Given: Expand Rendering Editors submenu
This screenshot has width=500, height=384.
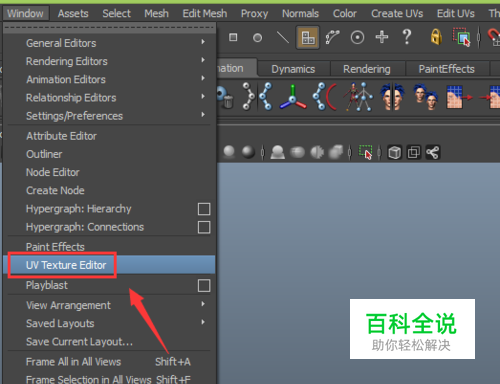Looking at the screenshot, I should point(109,61).
